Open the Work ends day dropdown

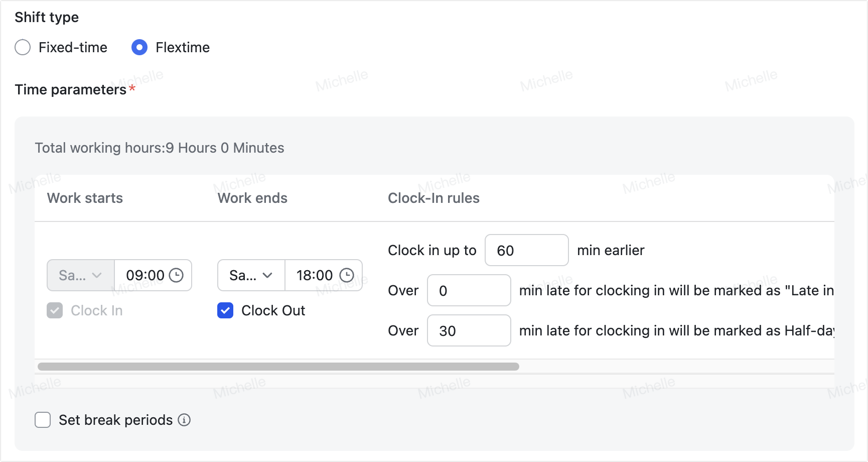[251, 275]
